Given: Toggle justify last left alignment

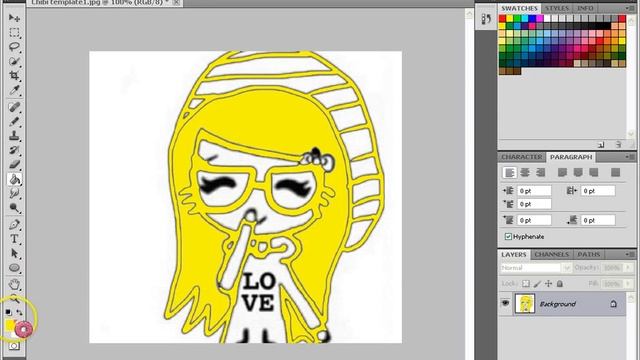Looking at the screenshot, I should (x=562, y=173).
